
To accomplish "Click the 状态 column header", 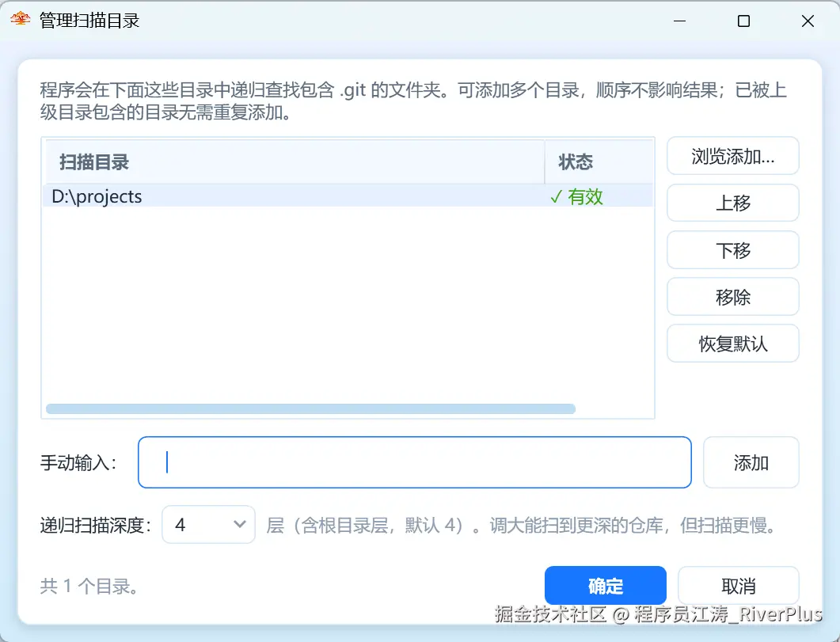I will [x=599, y=161].
